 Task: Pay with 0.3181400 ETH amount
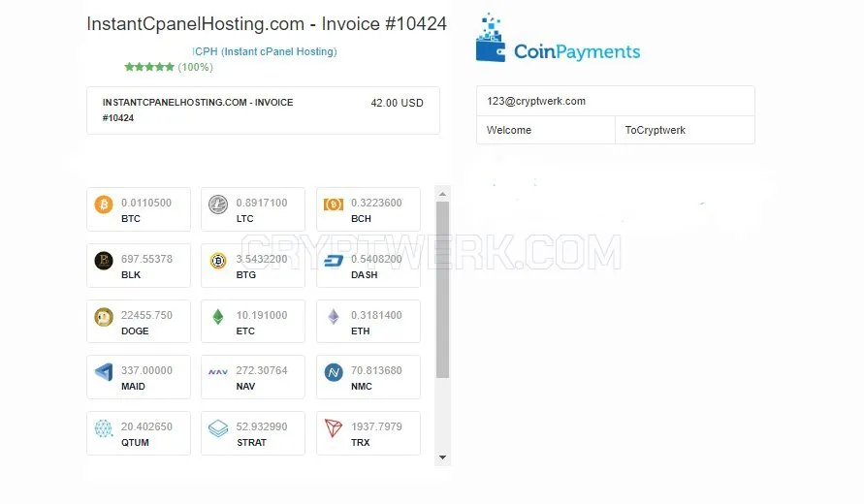click(376, 315)
